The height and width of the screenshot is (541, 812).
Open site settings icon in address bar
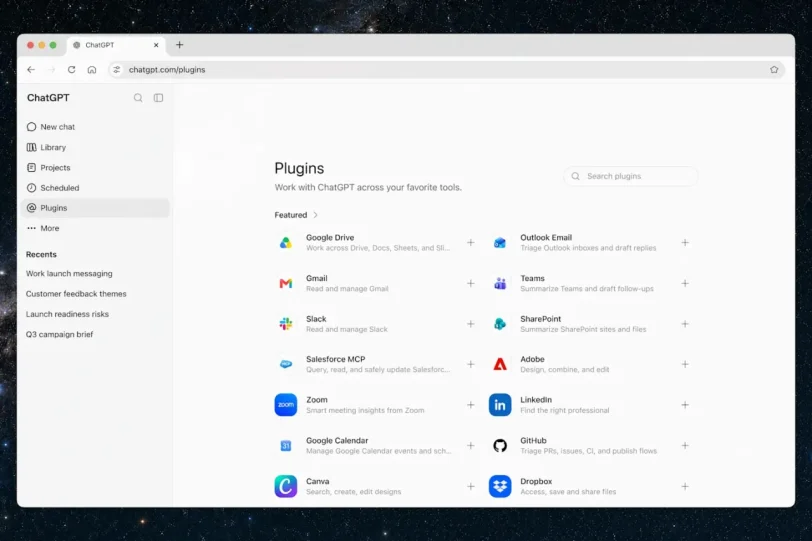point(117,69)
